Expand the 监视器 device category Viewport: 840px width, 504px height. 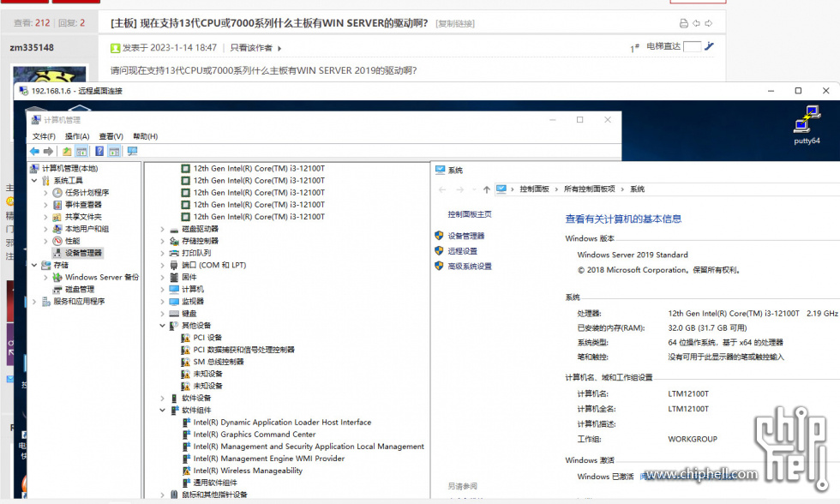[x=162, y=302]
